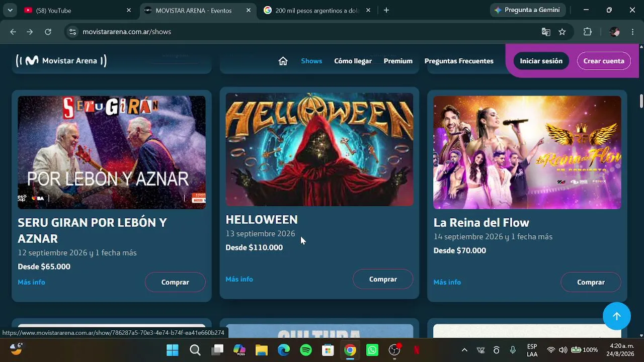
Task: Open Más info for Seru Giran
Action: tap(31, 282)
